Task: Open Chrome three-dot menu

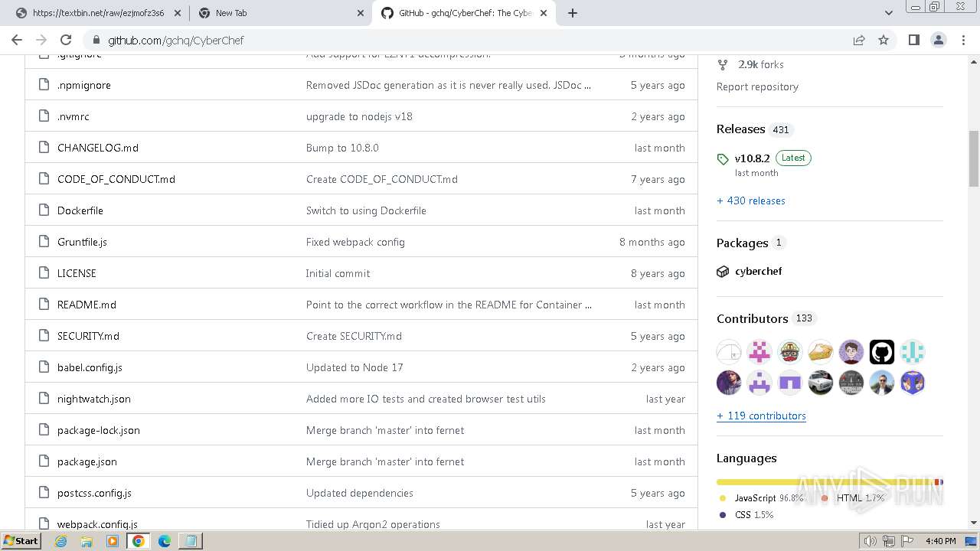Action: (x=962, y=40)
